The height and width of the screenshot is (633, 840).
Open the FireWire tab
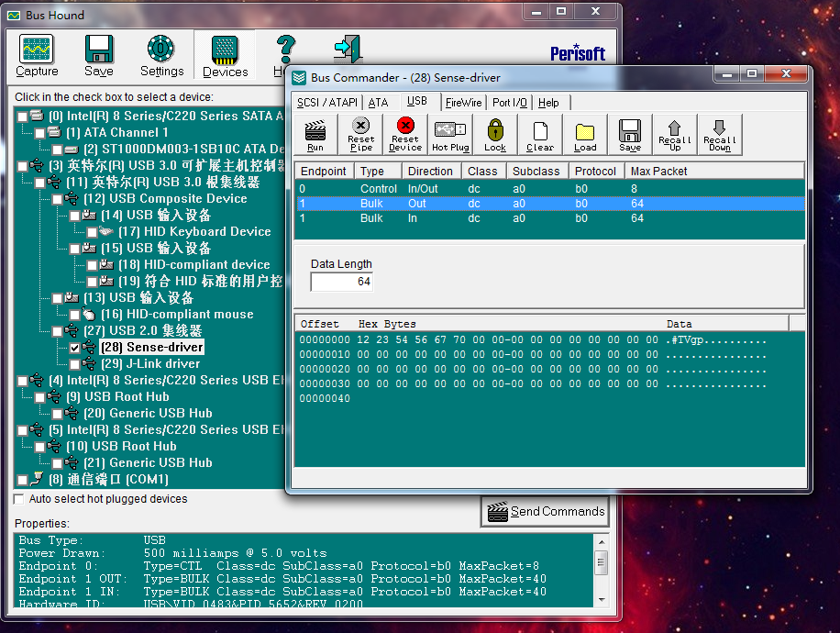click(463, 103)
